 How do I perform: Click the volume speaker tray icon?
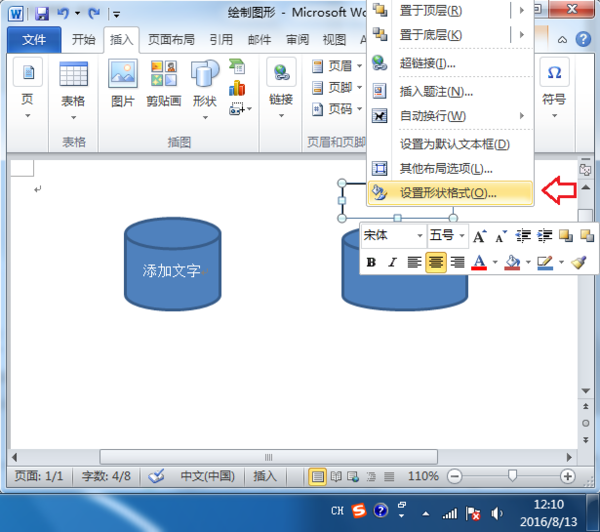497,513
